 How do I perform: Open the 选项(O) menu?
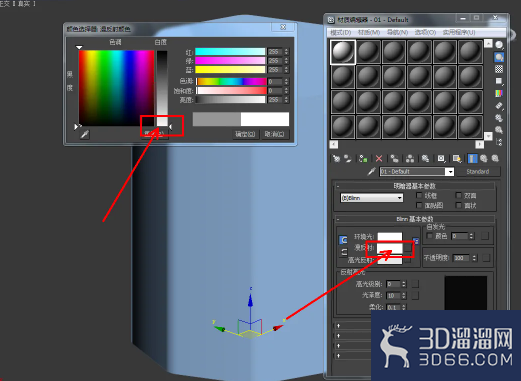[x=425, y=32]
